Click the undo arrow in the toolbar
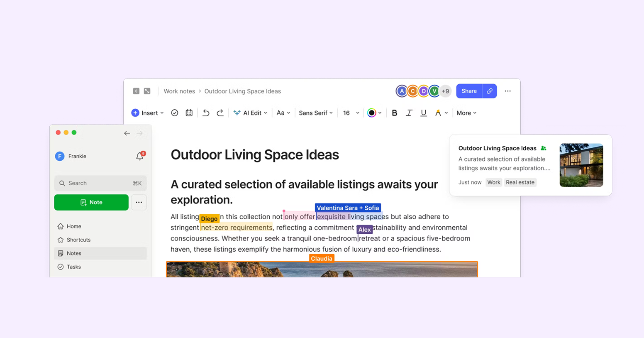 tap(206, 113)
